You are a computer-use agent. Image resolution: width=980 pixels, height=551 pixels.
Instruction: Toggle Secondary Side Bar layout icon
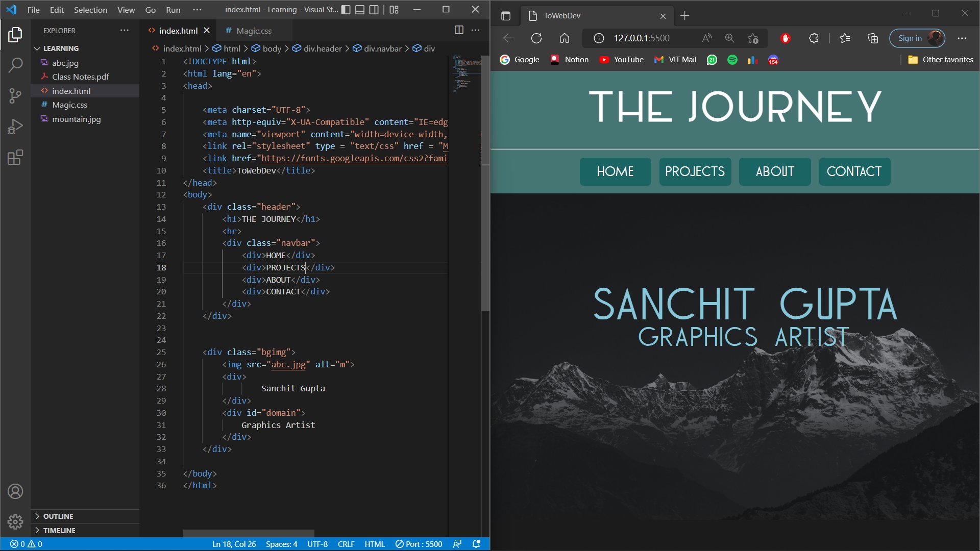click(x=374, y=10)
